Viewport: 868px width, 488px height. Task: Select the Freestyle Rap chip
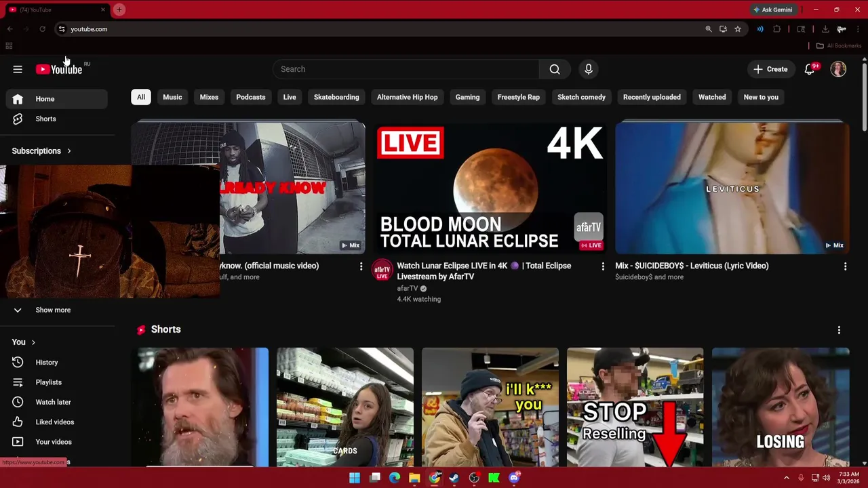click(518, 97)
